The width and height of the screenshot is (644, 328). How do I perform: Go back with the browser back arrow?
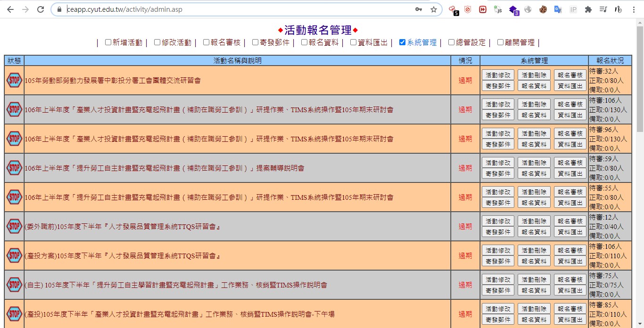tap(10, 9)
